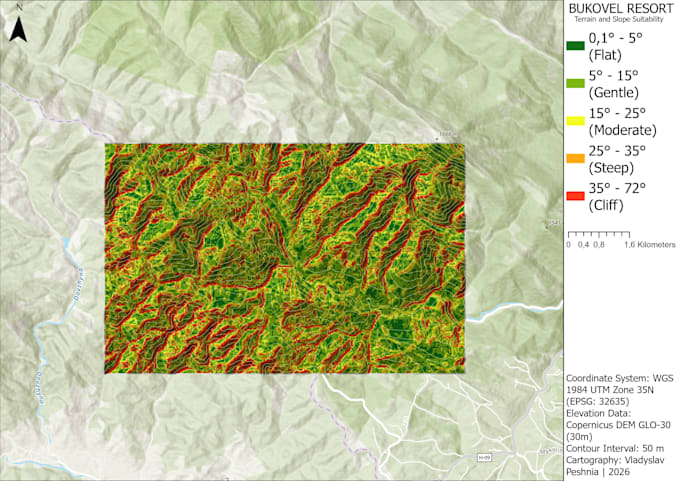Click the 'Terrain and Slope Suitability' subtitle
The height and width of the screenshot is (481, 680).
[x=619, y=19]
